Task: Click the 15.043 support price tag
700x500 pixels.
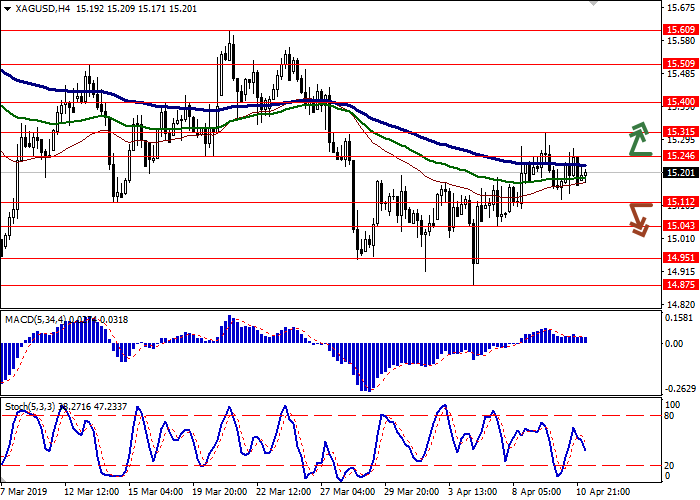Action: coord(680,226)
